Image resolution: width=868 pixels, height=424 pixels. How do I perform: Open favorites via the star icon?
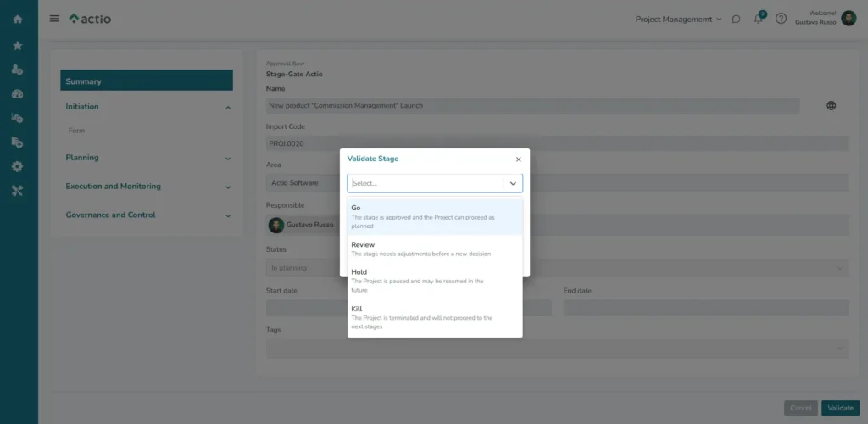click(x=18, y=45)
